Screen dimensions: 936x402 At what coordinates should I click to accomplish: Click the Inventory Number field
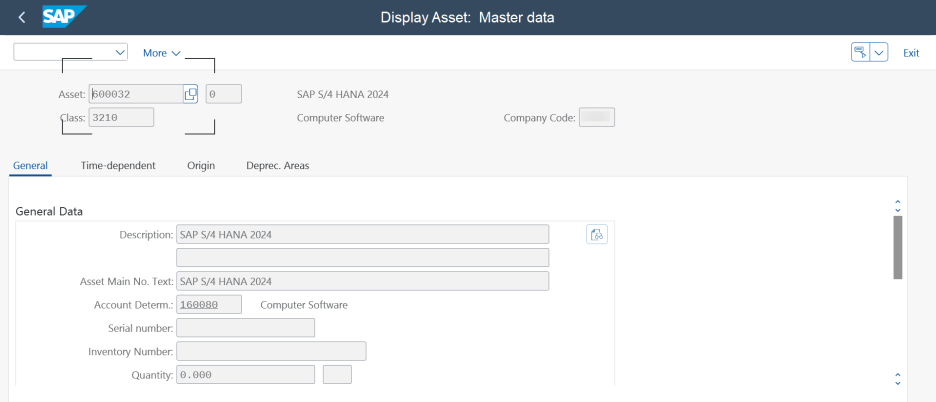point(271,351)
